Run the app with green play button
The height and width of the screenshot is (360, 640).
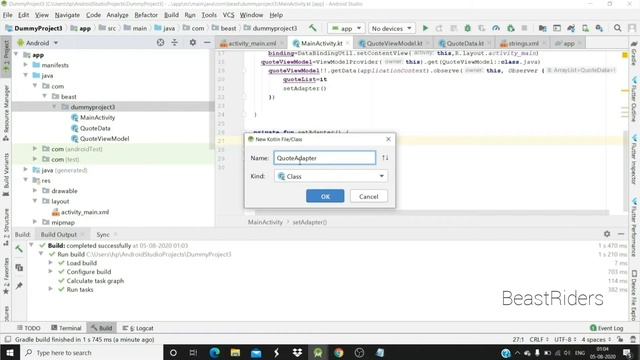coord(425,28)
